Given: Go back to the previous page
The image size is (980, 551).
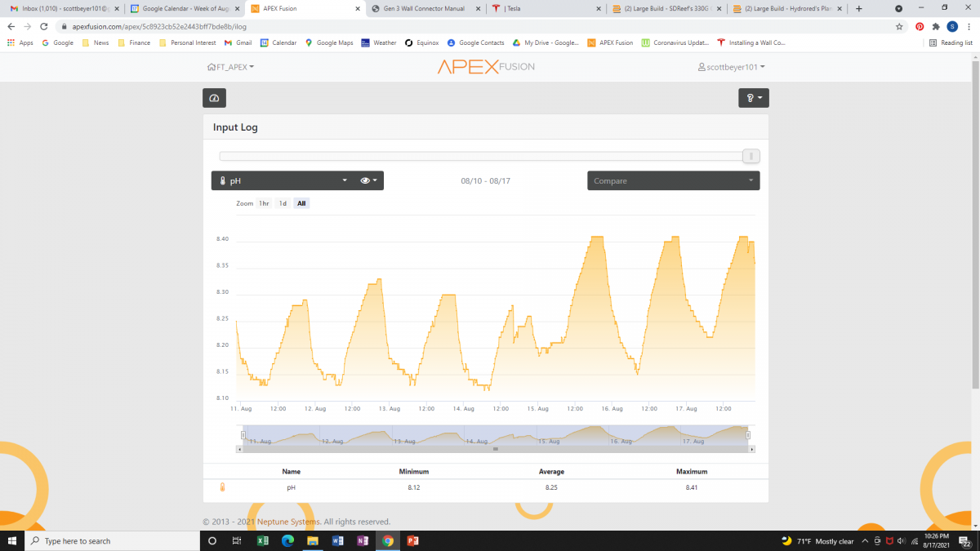Looking at the screenshot, I should pos(11,26).
